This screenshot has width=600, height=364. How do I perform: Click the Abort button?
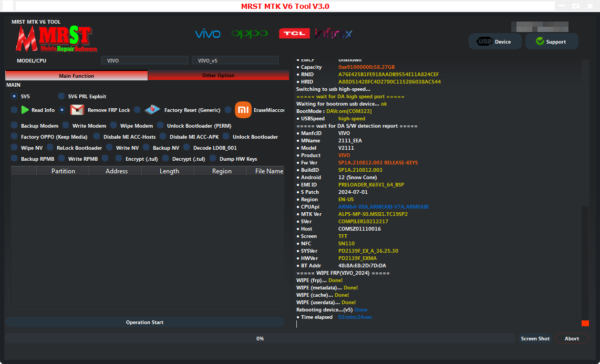(572, 338)
